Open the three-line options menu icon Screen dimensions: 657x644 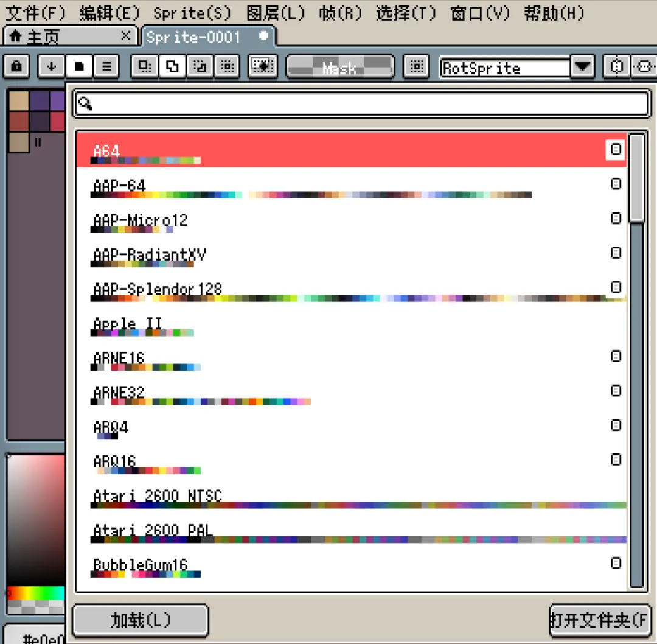pyautogui.click(x=106, y=66)
